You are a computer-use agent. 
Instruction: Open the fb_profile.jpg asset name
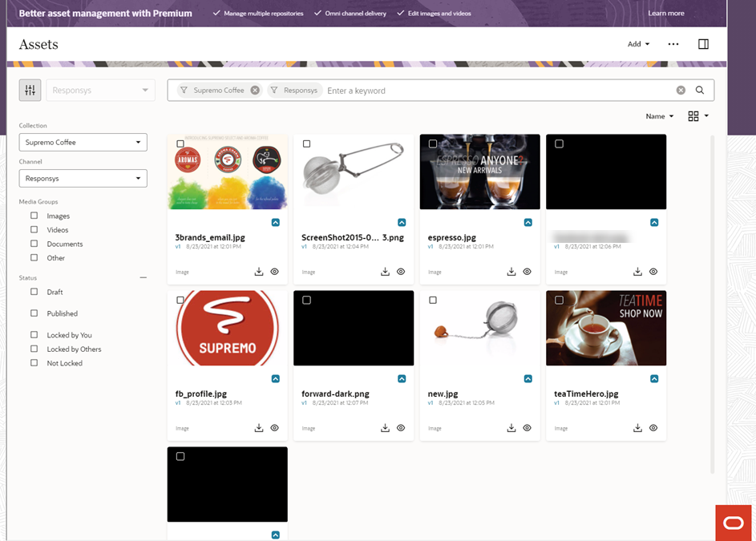[200, 394]
